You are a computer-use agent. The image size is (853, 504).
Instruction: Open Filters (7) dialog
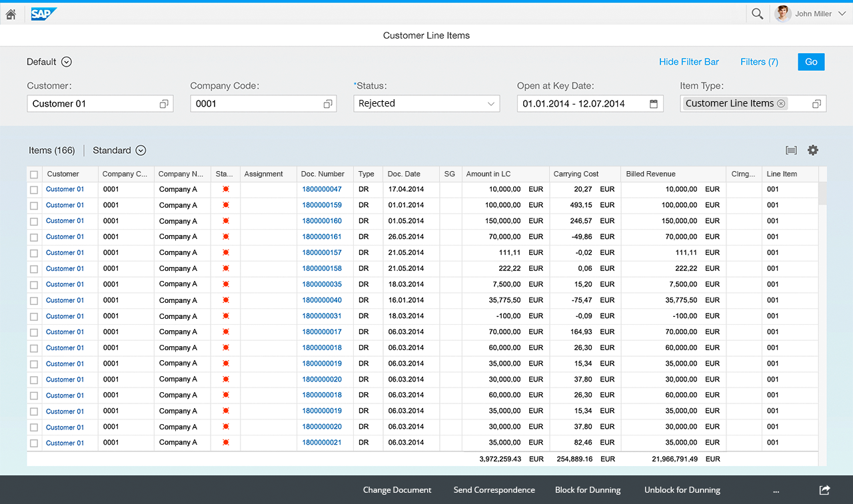coord(759,62)
